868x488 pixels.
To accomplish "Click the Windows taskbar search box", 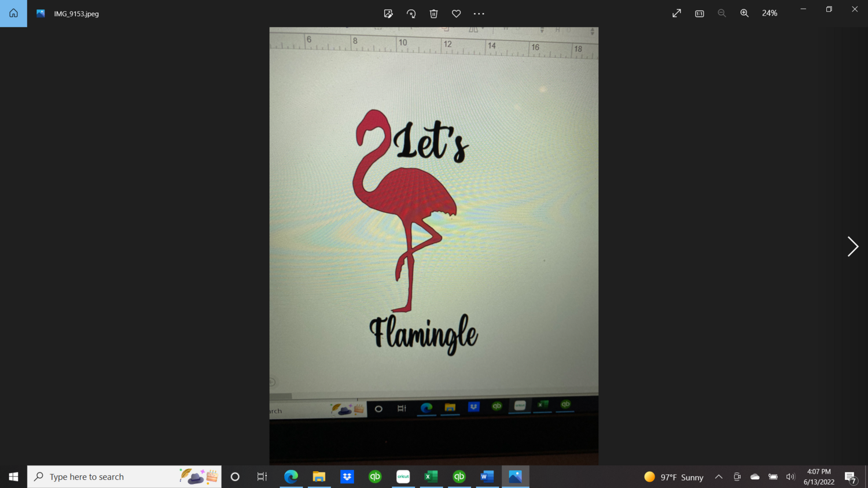I will coord(124,476).
